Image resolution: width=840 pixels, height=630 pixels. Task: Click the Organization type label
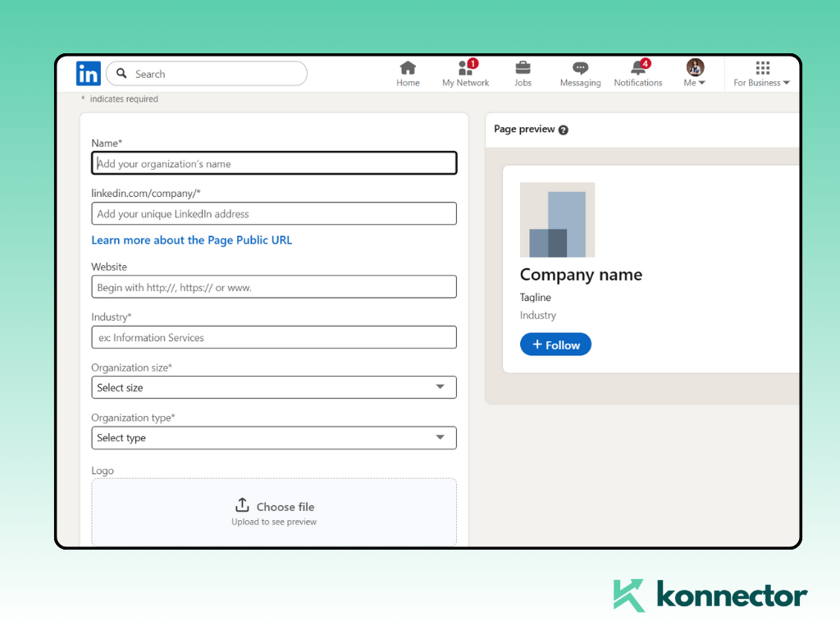pyautogui.click(x=133, y=418)
